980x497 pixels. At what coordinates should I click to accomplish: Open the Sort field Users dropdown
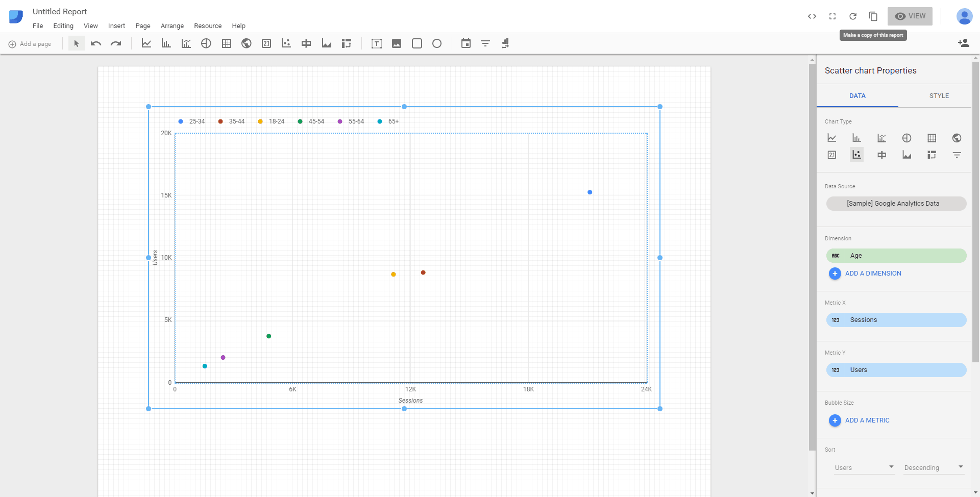click(x=864, y=467)
